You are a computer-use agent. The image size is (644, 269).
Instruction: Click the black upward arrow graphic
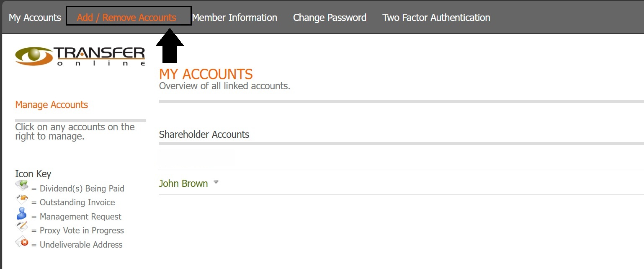coord(170,46)
